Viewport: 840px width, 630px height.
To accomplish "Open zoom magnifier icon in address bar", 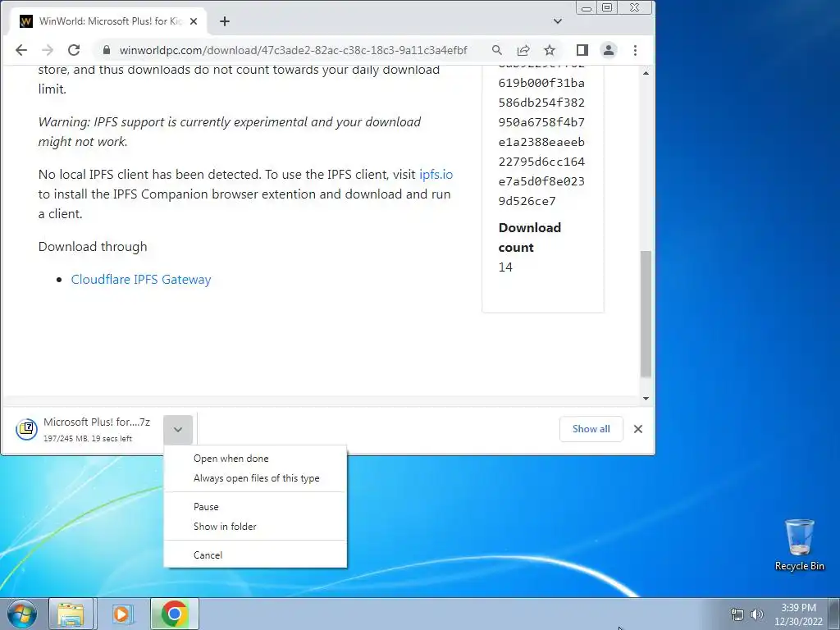I will coord(496,50).
